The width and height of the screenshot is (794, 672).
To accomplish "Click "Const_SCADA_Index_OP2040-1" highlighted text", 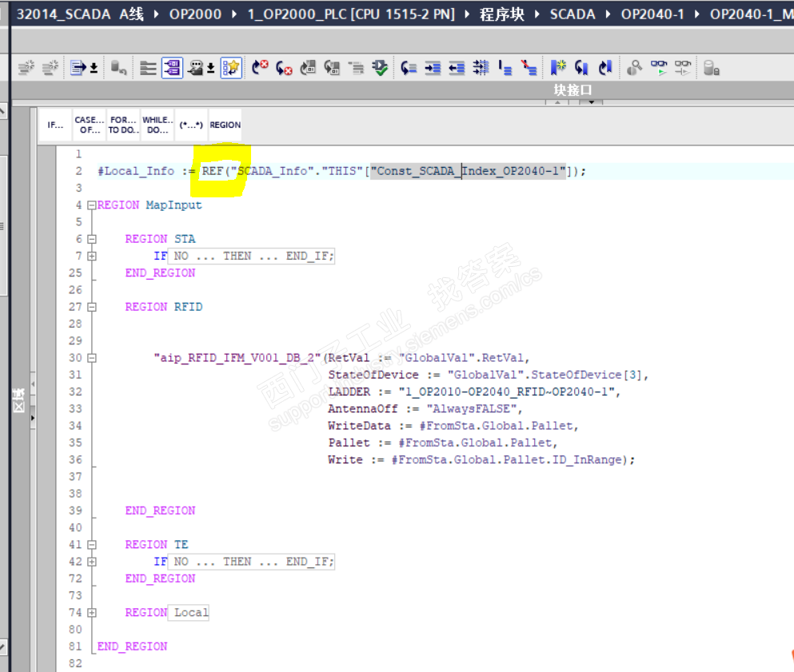I will tap(468, 171).
